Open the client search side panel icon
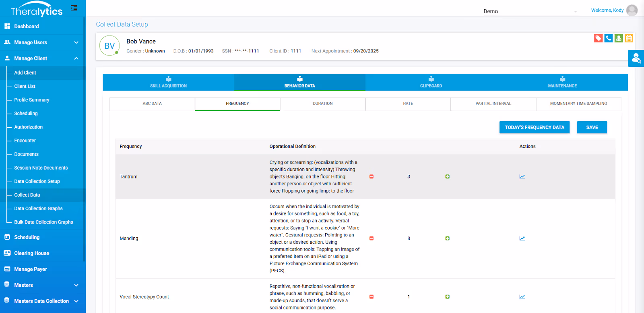644x313 pixels. click(x=636, y=58)
